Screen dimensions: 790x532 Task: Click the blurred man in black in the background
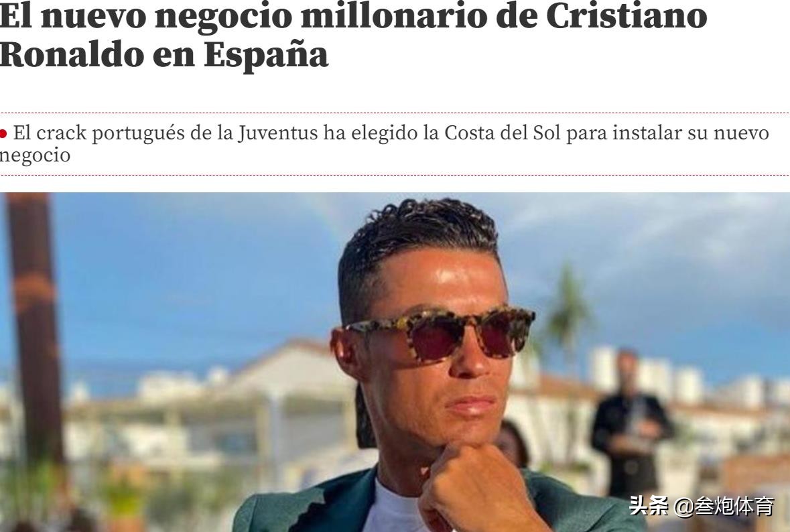631,422
